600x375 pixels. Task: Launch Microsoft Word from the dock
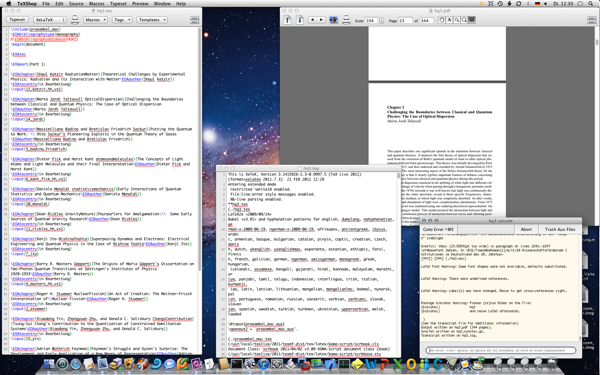[x=371, y=364]
